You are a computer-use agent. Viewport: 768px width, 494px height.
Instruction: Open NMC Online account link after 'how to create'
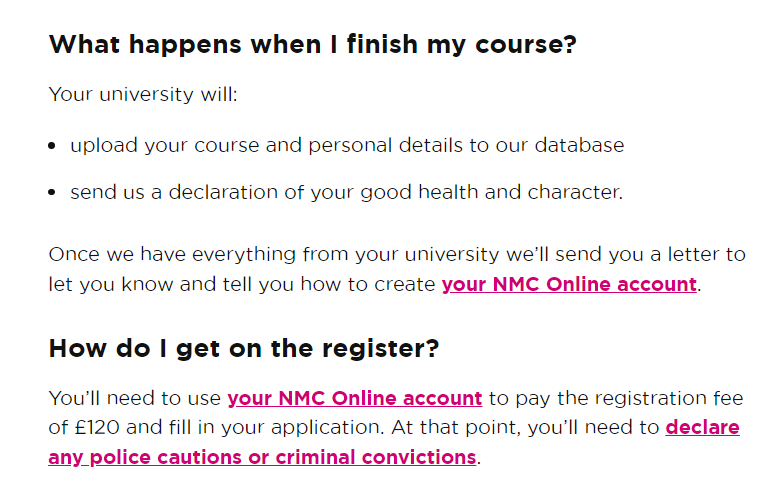pos(569,284)
